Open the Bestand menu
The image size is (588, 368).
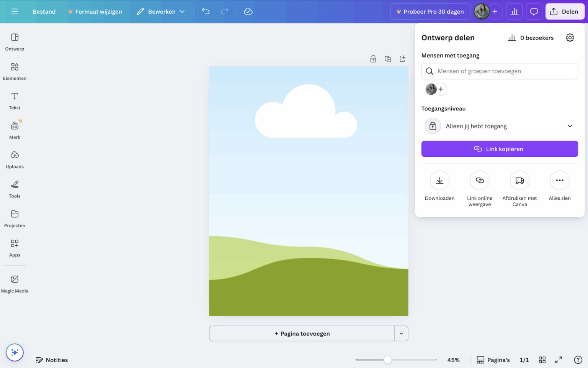(x=44, y=11)
